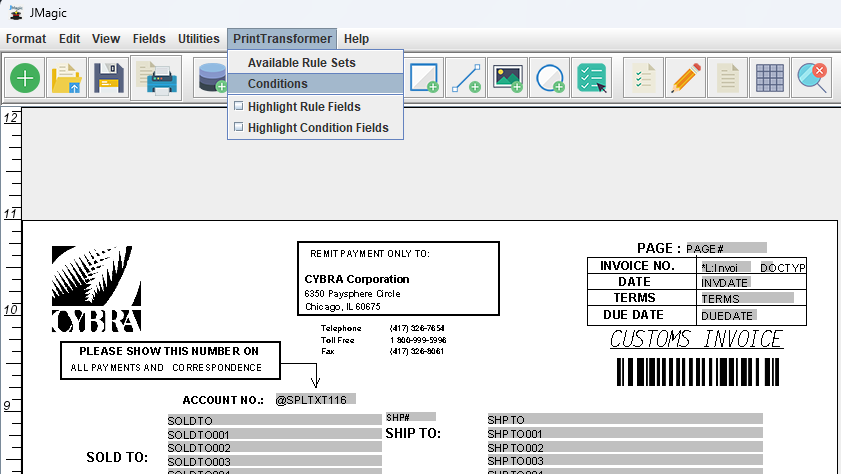Image resolution: width=841 pixels, height=474 pixels.
Task: Click the Print toolbar icon
Action: pyautogui.click(x=157, y=78)
